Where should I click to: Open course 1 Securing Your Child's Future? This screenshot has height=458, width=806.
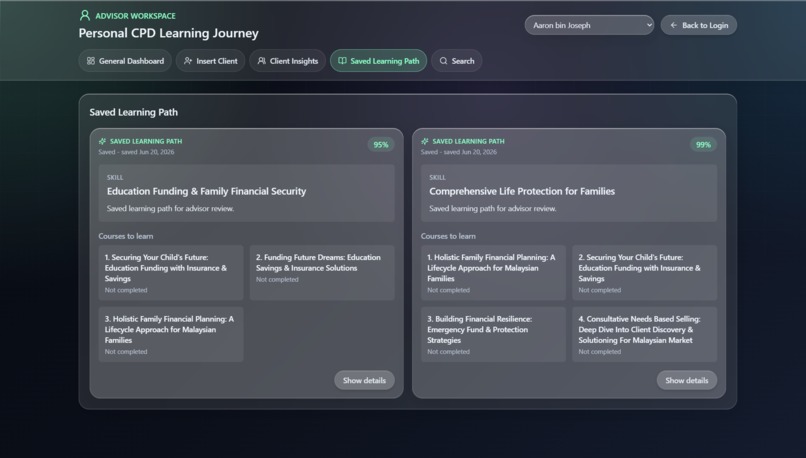point(171,272)
